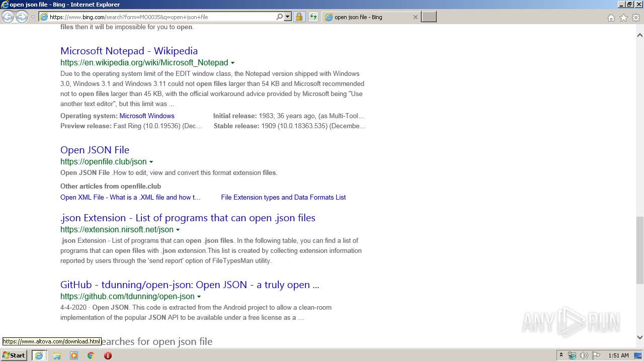This screenshot has height=362, width=644.
Task: Open 'File Extension types and Data Formats List'
Action: [283, 197]
